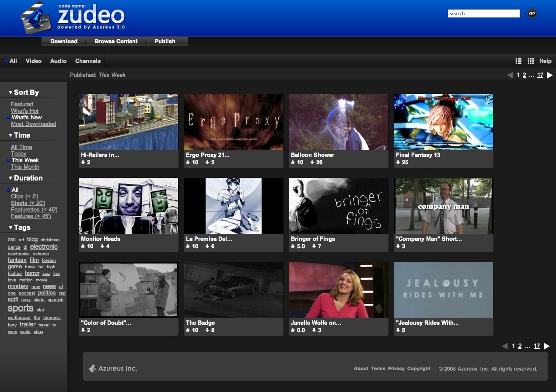
Task: Collapse the Time section
Action: tap(19, 135)
